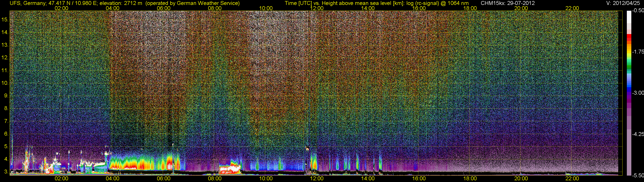The image size is (644, 182).
Task: Click "18:00" on the top time axis
Action: coord(470,8)
